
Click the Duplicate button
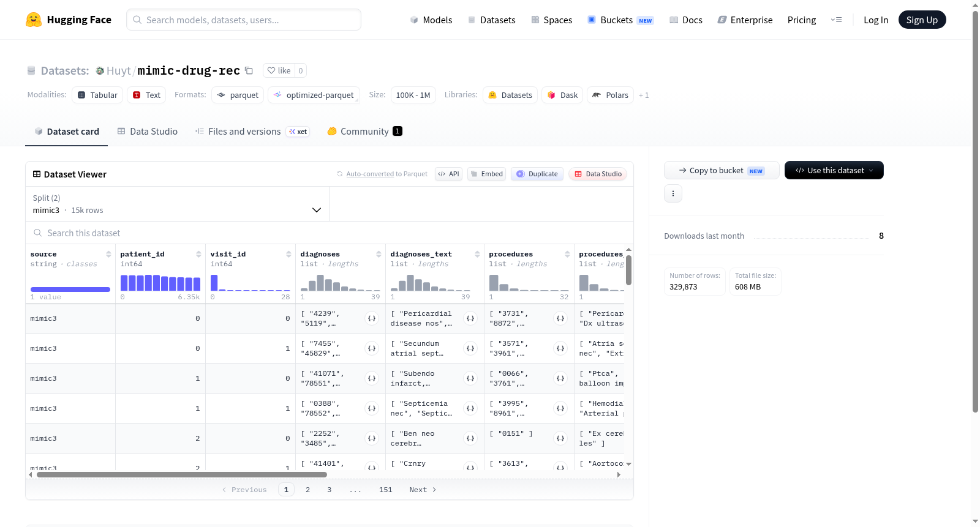537,174
